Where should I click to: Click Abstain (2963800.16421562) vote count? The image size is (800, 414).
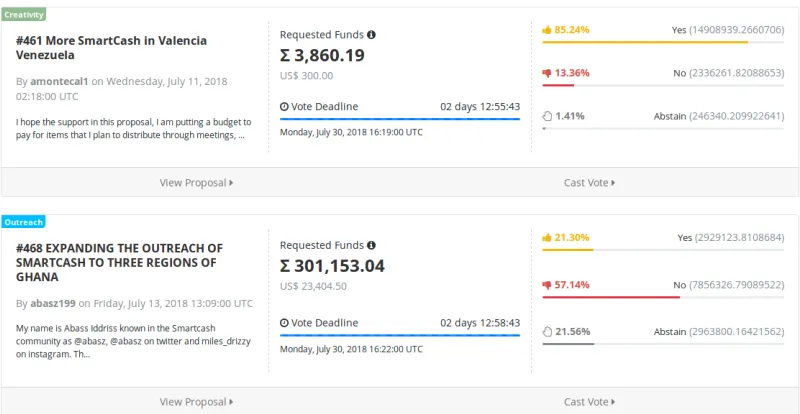pos(719,332)
